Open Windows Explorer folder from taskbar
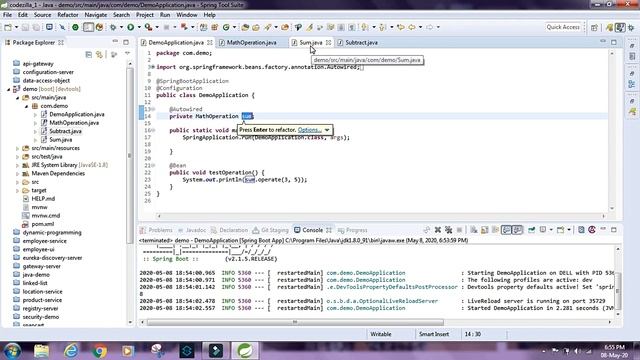The width and height of the screenshot is (640, 360). [41, 351]
